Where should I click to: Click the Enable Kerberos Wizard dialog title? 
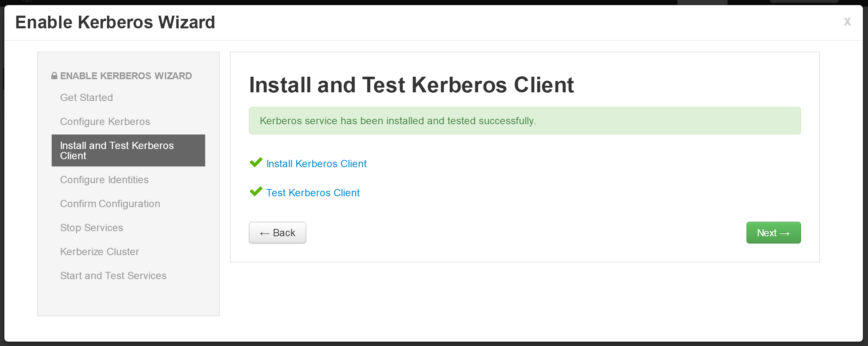[115, 22]
